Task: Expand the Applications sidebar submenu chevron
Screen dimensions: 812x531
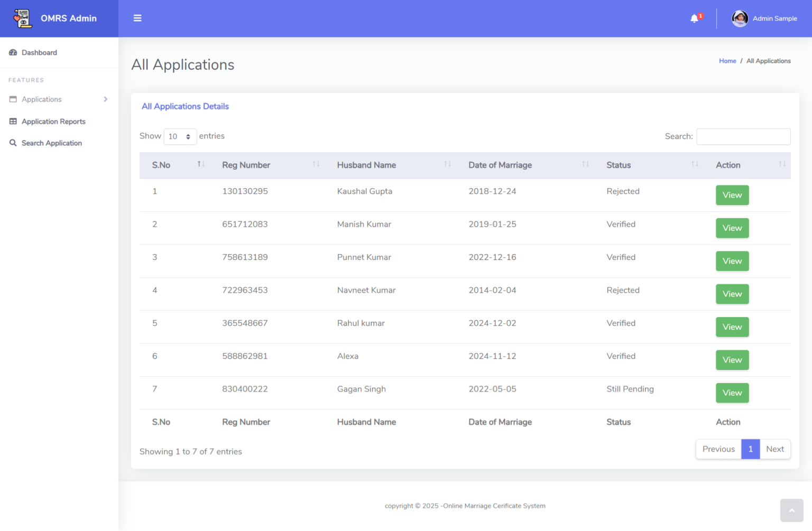Action: (105, 99)
